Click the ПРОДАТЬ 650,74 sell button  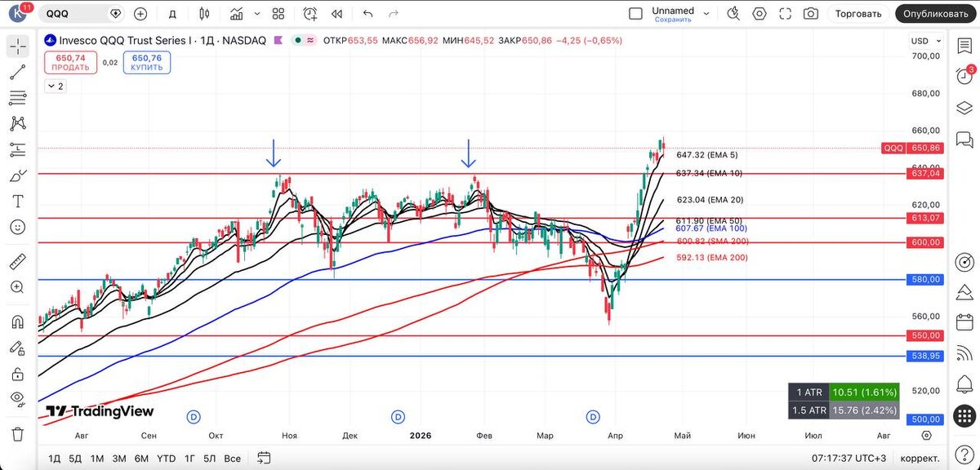[x=70, y=63]
